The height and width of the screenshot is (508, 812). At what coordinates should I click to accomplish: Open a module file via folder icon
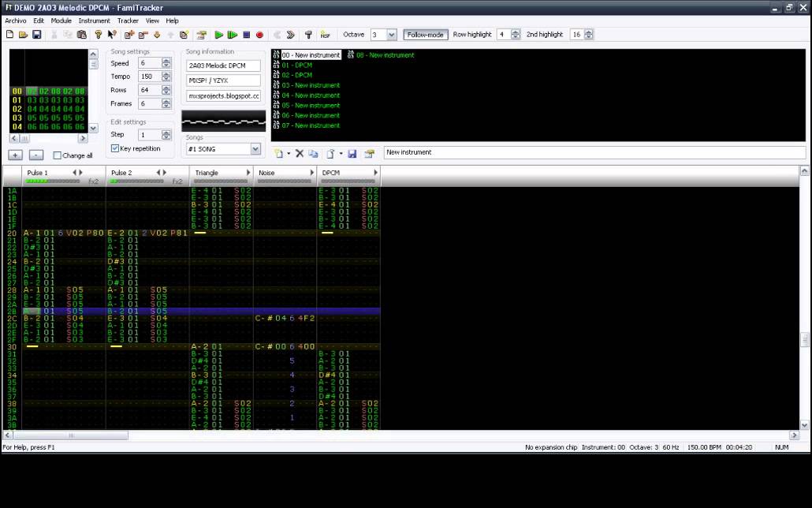(24, 35)
